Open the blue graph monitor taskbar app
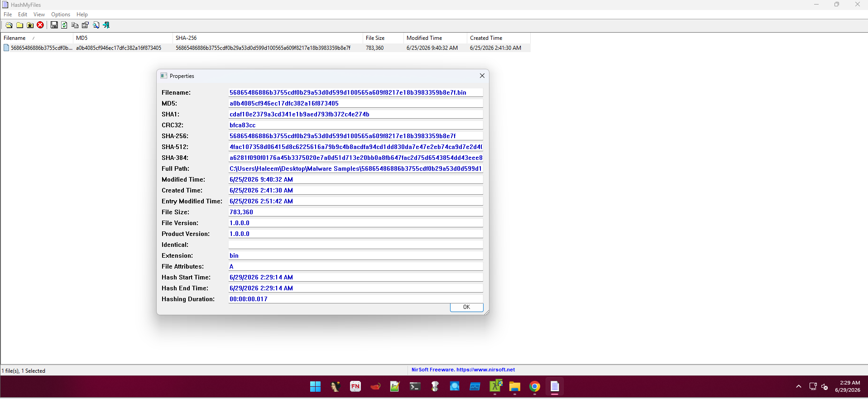Screen dimensions: 868x399 475,386
